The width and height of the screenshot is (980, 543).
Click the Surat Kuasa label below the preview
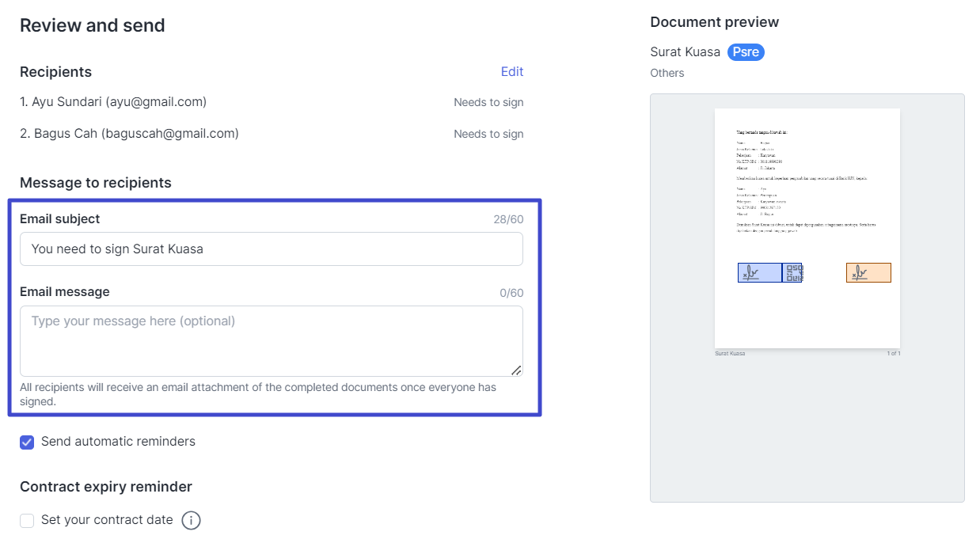tap(728, 354)
